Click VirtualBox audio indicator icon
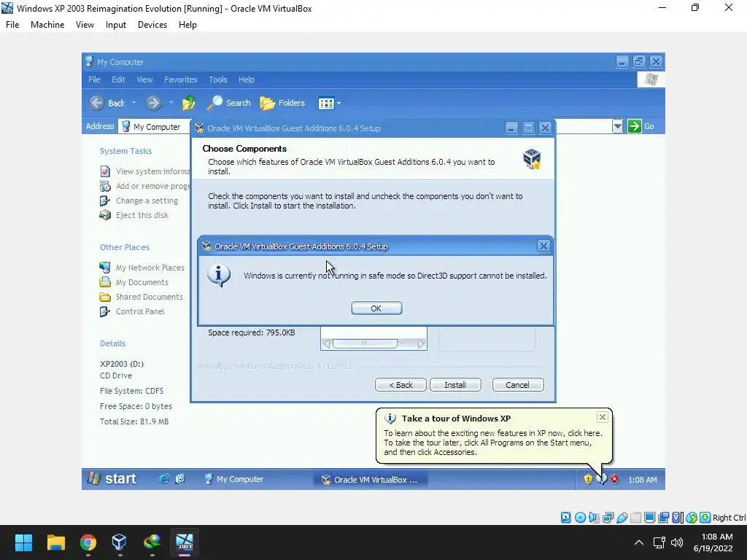This screenshot has width=747, height=560. tap(594, 518)
